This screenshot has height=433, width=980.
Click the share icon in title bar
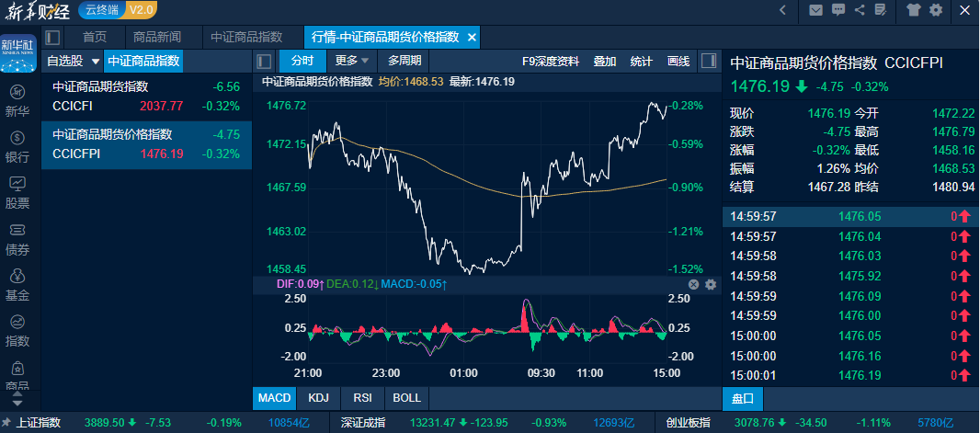pyautogui.click(x=860, y=10)
